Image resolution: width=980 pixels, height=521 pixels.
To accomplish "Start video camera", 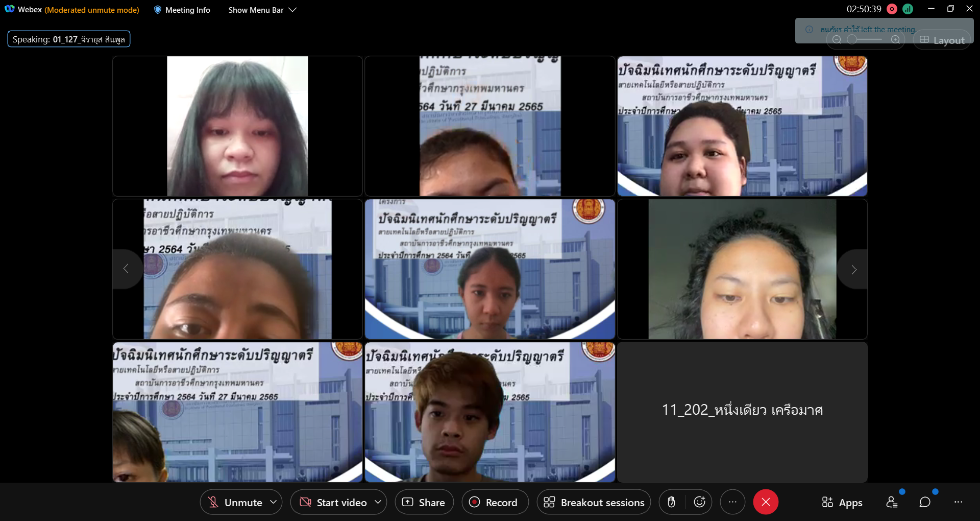I will (333, 502).
